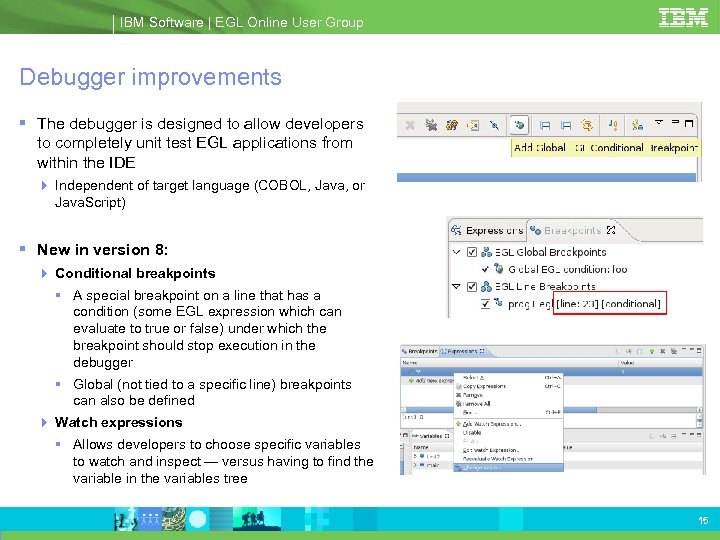The height and width of the screenshot is (540, 720).
Task: Click the Add Java Exception Breakpoint icon
Action: 613,125
